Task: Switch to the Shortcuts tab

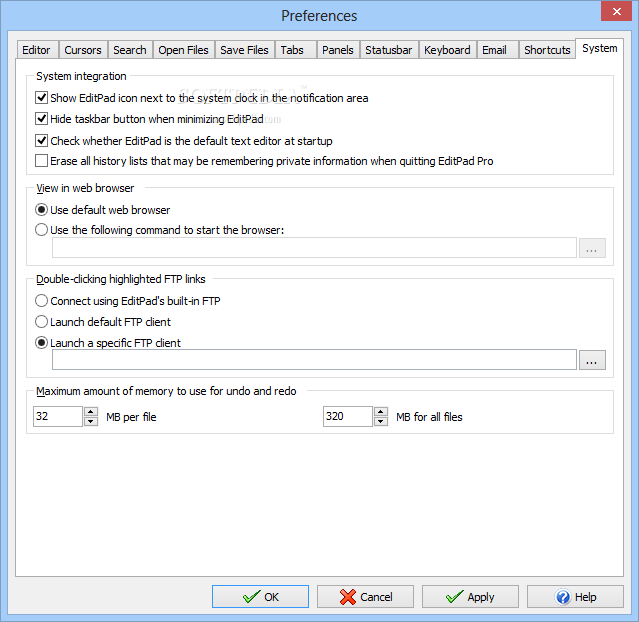Action: pyautogui.click(x=547, y=50)
